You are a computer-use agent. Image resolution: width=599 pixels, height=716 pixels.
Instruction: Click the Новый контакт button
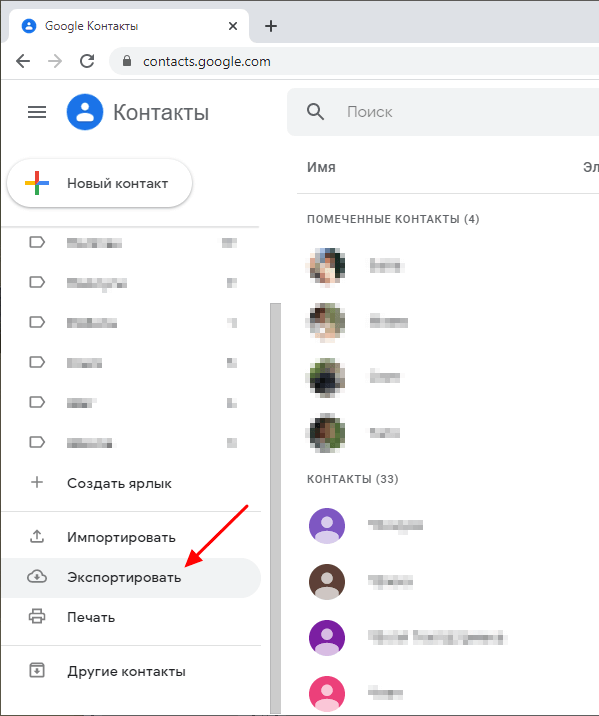point(100,183)
